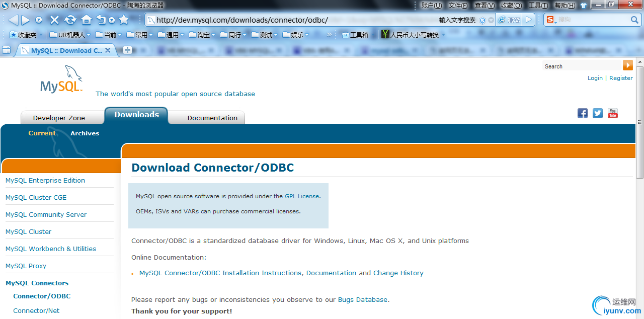The height and width of the screenshot is (319, 644).
Task: Open the Register link
Action: click(621, 78)
